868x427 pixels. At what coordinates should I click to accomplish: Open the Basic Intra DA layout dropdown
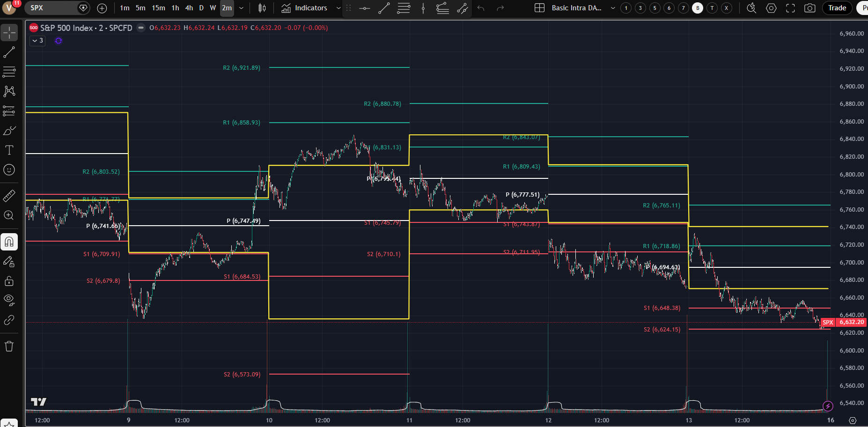tap(613, 8)
